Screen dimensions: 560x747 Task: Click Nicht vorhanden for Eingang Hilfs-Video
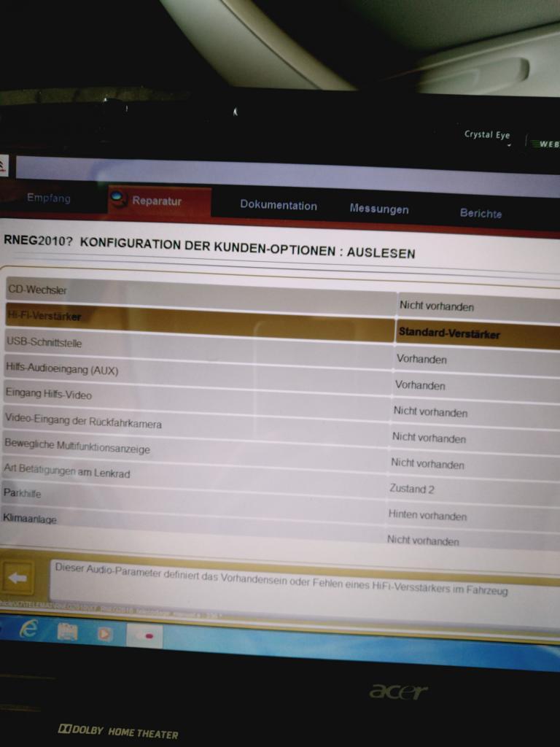coord(430,411)
